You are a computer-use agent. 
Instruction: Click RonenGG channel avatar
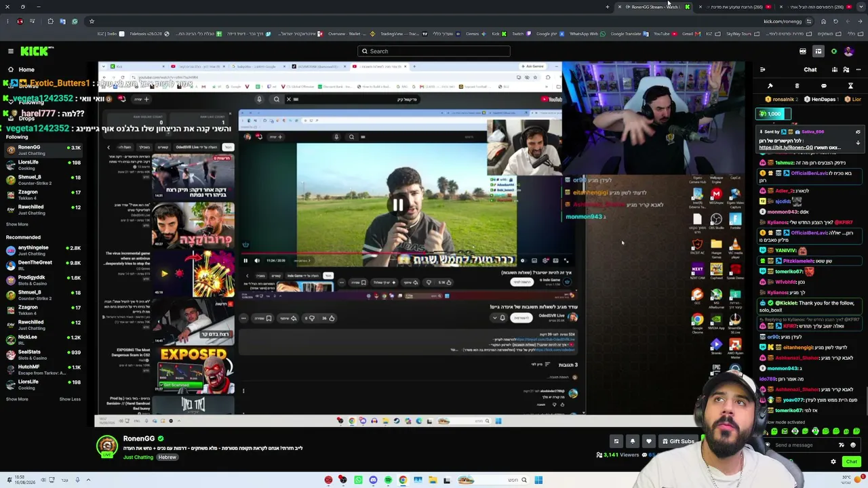106,445
